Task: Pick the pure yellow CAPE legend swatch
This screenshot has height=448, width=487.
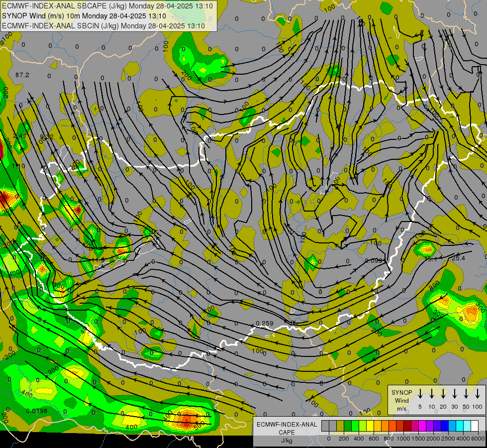Action: click(x=370, y=426)
